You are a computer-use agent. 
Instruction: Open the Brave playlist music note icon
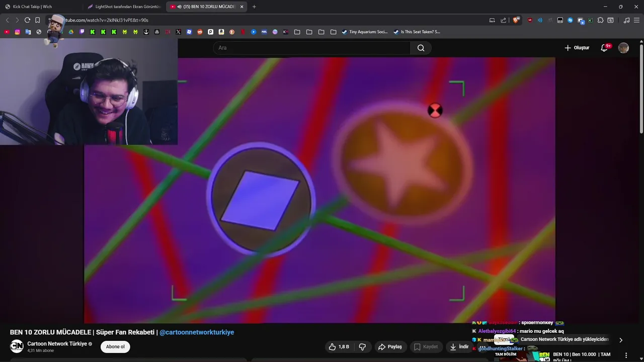point(626,20)
